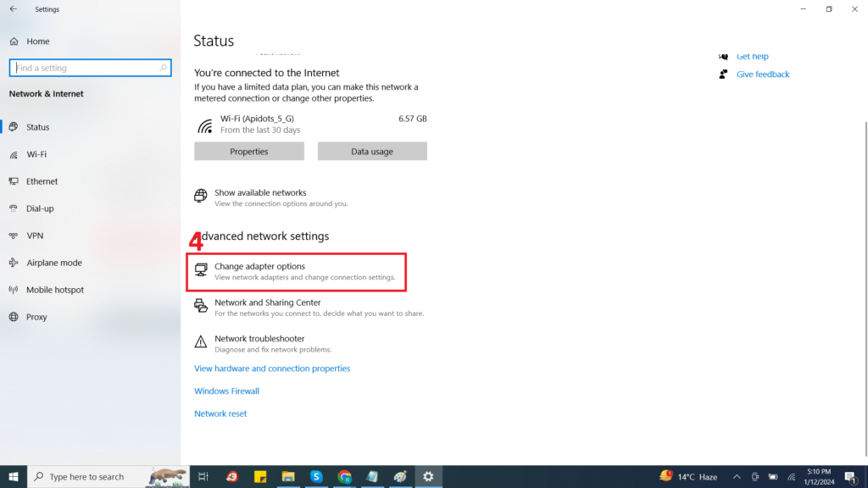868x488 pixels.
Task: Click the Network reset link
Action: coord(220,414)
